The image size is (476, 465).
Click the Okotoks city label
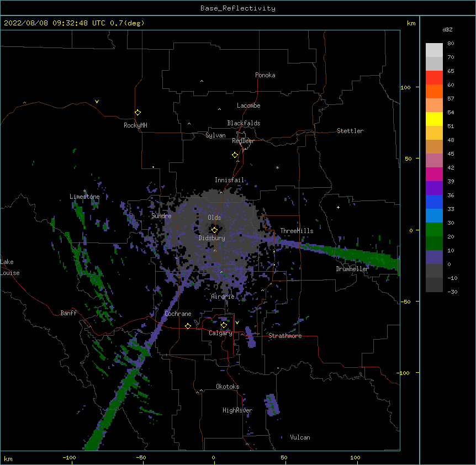(228, 387)
